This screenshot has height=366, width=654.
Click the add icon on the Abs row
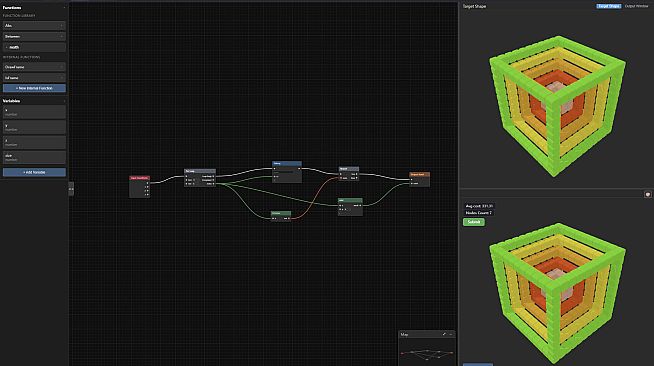(x=62, y=26)
